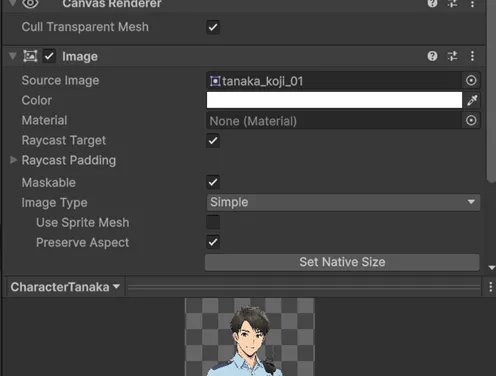Click the Preserve Aspect label
The image size is (496, 376).
click(82, 243)
